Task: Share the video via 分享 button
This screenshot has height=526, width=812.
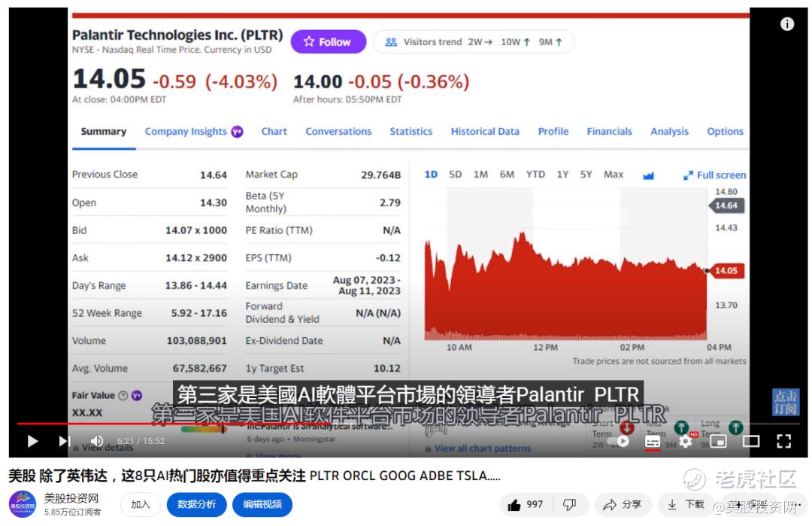Action: pyautogui.click(x=623, y=505)
